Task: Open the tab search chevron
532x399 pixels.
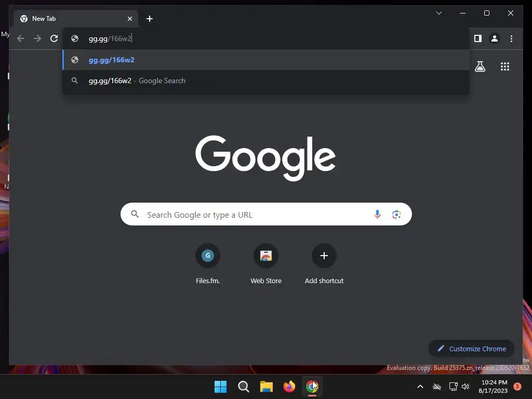Action: [x=438, y=13]
